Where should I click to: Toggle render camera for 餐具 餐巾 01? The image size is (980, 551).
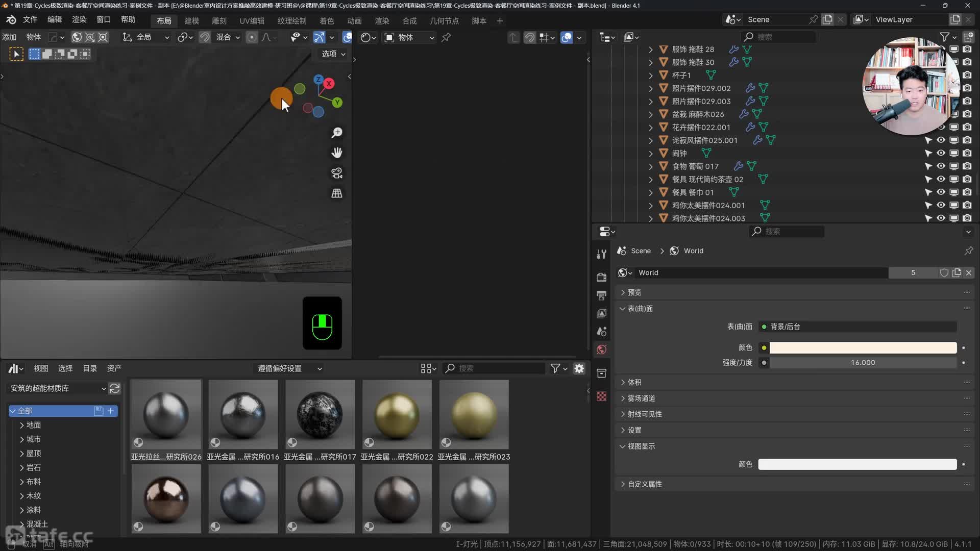(x=967, y=192)
